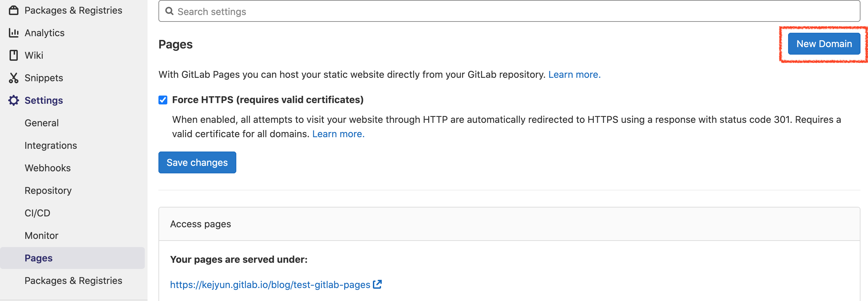Open the Wiki sidebar section

pyautogui.click(x=34, y=55)
